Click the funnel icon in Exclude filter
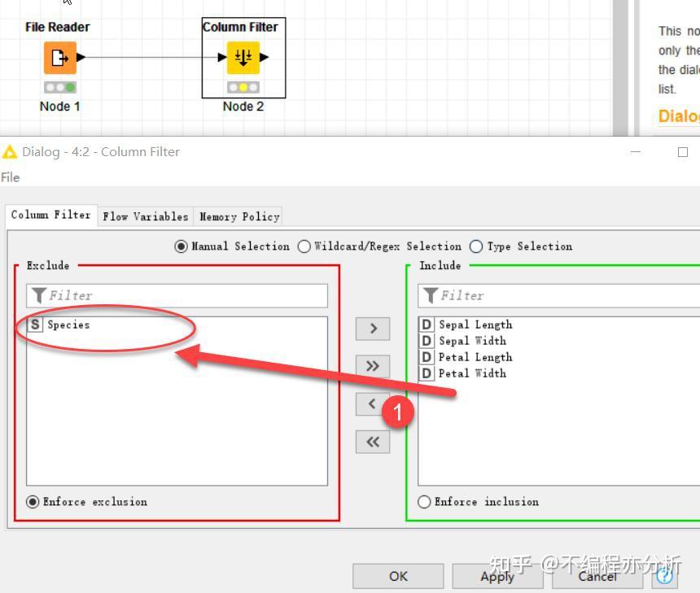The image size is (700, 593). click(x=39, y=295)
